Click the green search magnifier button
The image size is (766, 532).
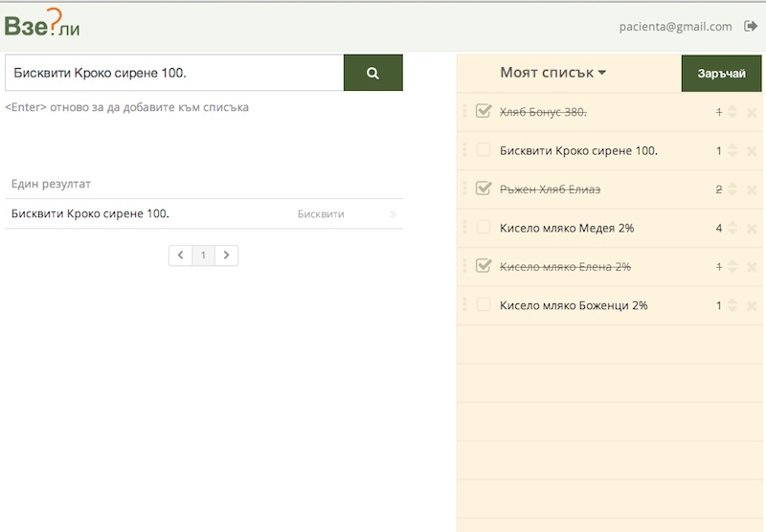point(373,73)
